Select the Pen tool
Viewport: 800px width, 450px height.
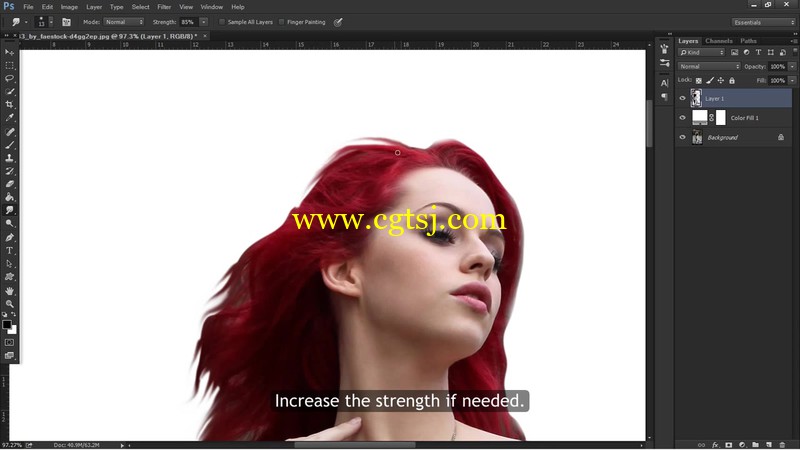9,237
